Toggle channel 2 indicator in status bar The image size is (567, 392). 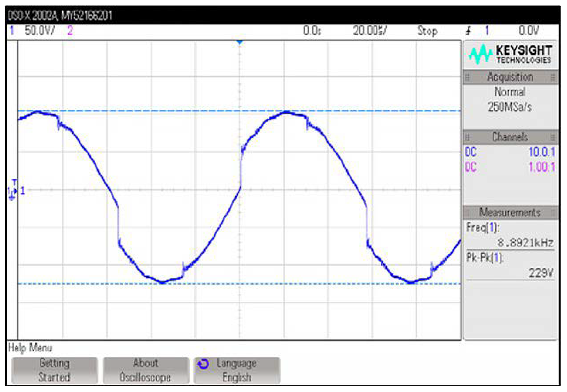[70, 31]
